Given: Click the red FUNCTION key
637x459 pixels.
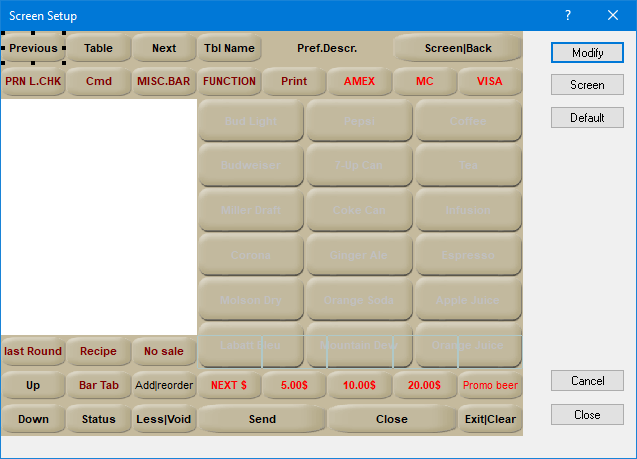Looking at the screenshot, I should [x=229, y=81].
